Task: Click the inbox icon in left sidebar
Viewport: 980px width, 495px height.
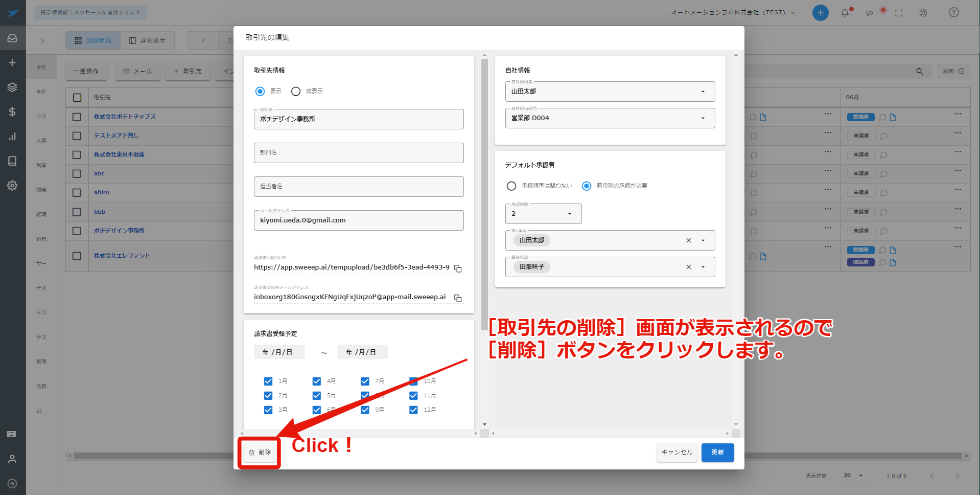Action: pyautogui.click(x=12, y=38)
